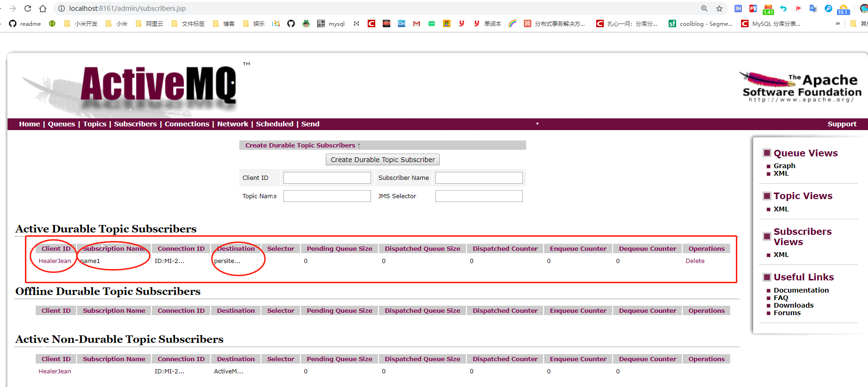
Task: Open the FE helper extension icon
Action: 753,8
